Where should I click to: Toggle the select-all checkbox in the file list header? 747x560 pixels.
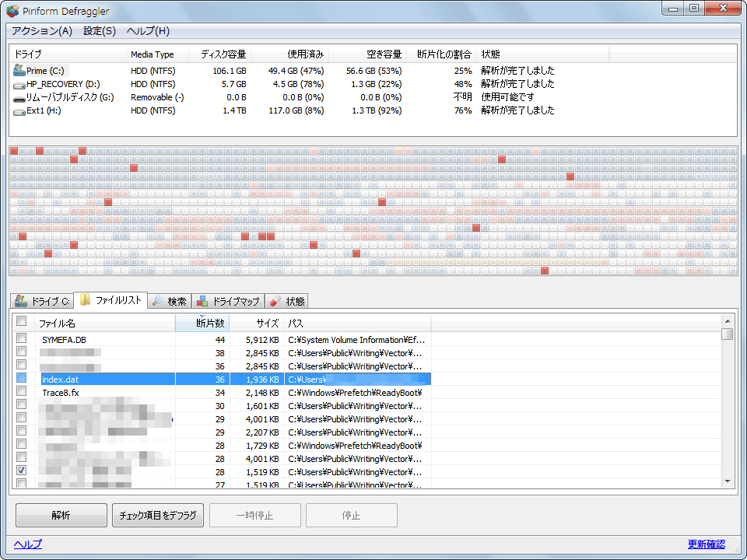[x=22, y=321]
